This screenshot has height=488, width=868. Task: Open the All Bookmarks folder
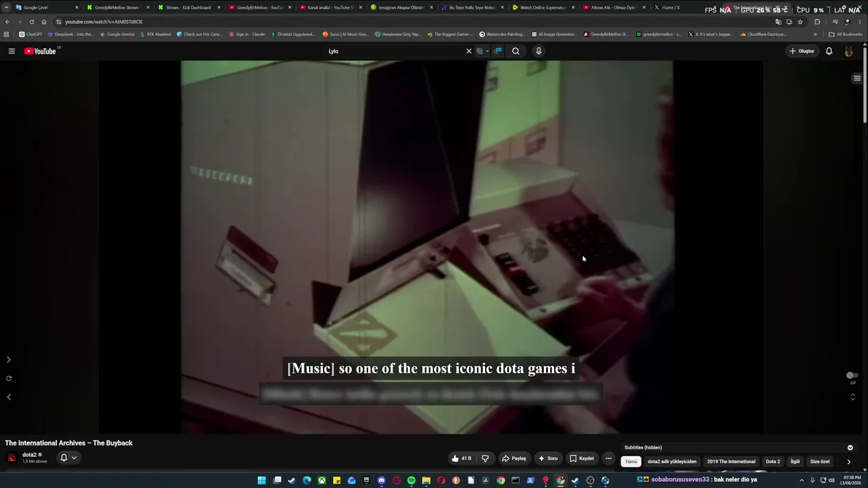tap(846, 34)
